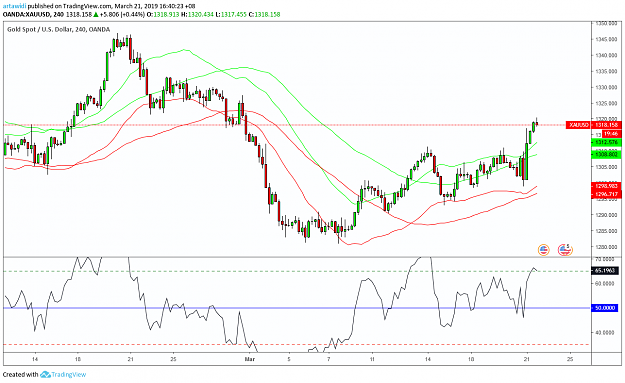This screenshot has height=383, width=625.
Task: Click the Created with text in footer
Action: pyautogui.click(x=20, y=375)
